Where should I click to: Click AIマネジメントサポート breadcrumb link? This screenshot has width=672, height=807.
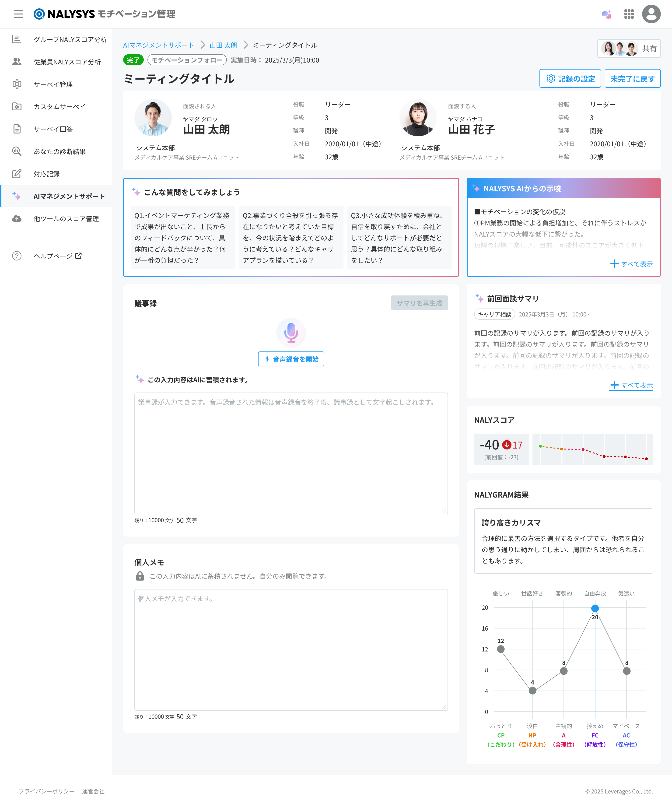[x=158, y=45]
